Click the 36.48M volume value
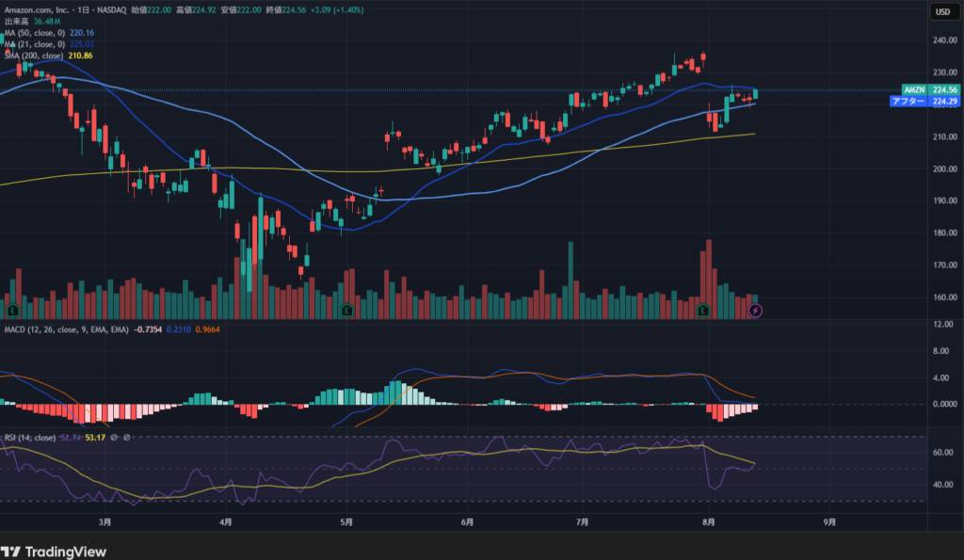The width and height of the screenshot is (964, 560). coord(47,22)
